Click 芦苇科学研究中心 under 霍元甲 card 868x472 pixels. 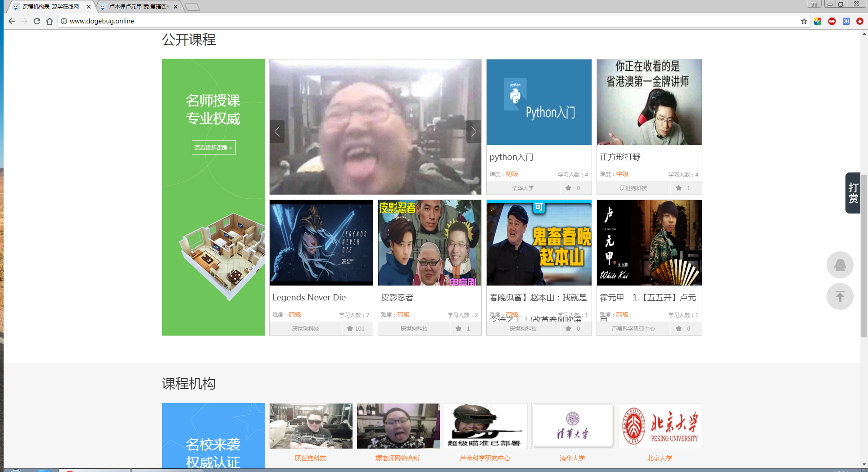point(633,329)
